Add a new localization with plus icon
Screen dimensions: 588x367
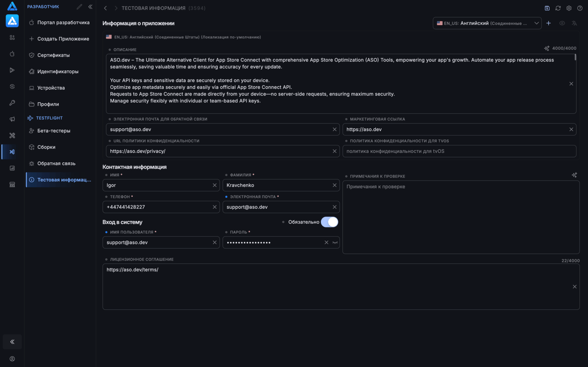pos(548,23)
